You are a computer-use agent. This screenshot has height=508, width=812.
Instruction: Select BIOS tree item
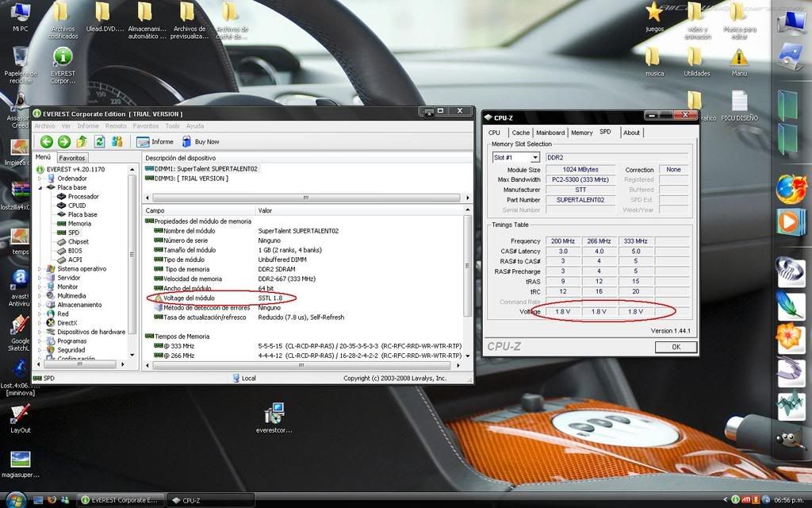point(75,250)
